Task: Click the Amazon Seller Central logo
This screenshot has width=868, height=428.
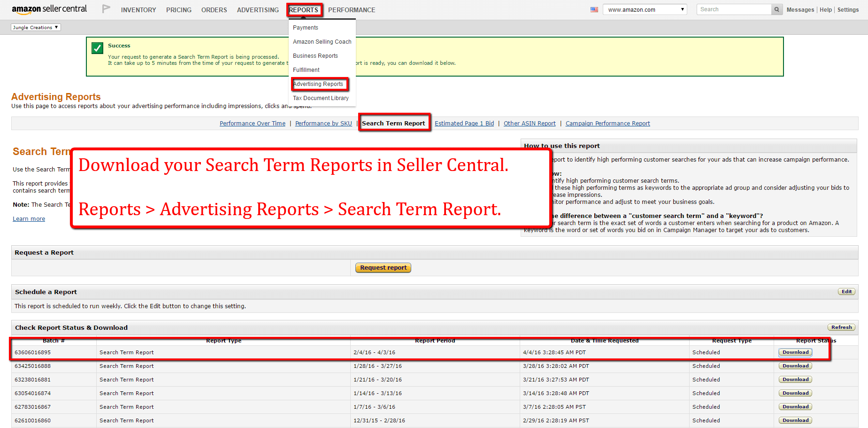Action: click(49, 9)
